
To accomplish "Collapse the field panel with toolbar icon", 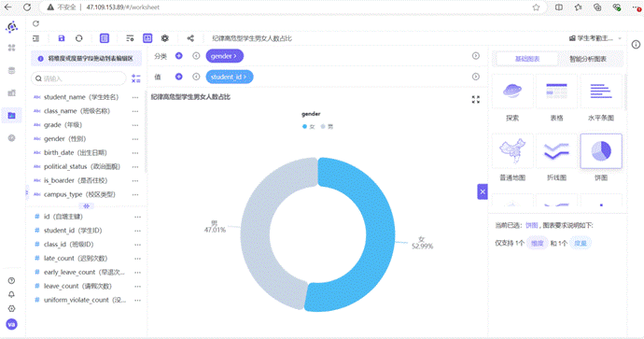I will tap(36, 38).
